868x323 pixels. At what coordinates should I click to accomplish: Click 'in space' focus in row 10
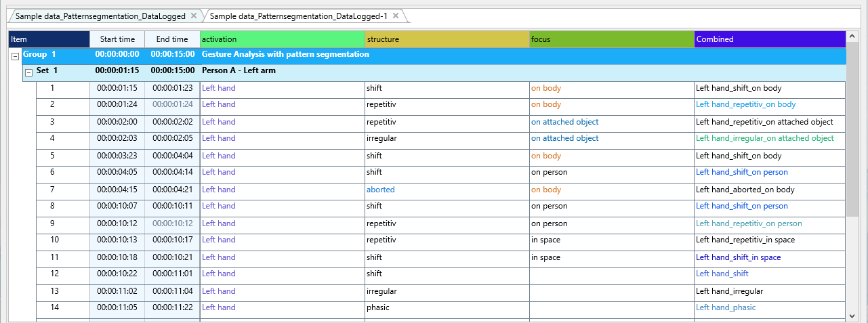pyautogui.click(x=546, y=240)
